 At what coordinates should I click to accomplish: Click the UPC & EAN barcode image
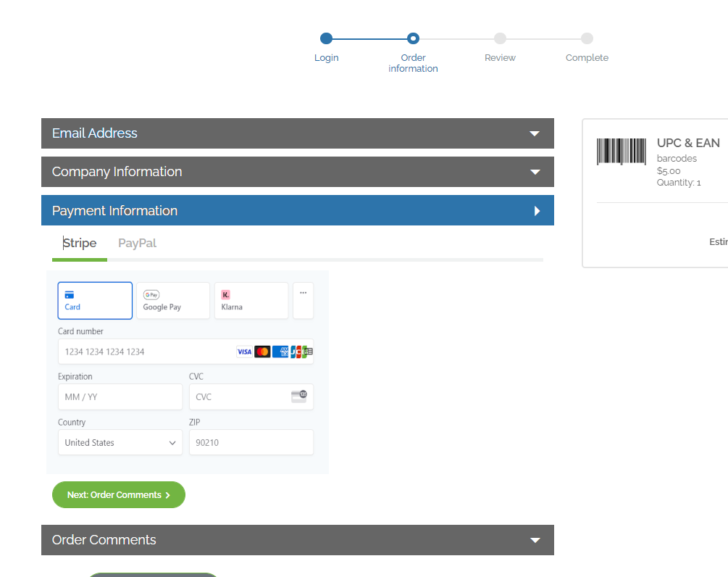pyautogui.click(x=621, y=151)
